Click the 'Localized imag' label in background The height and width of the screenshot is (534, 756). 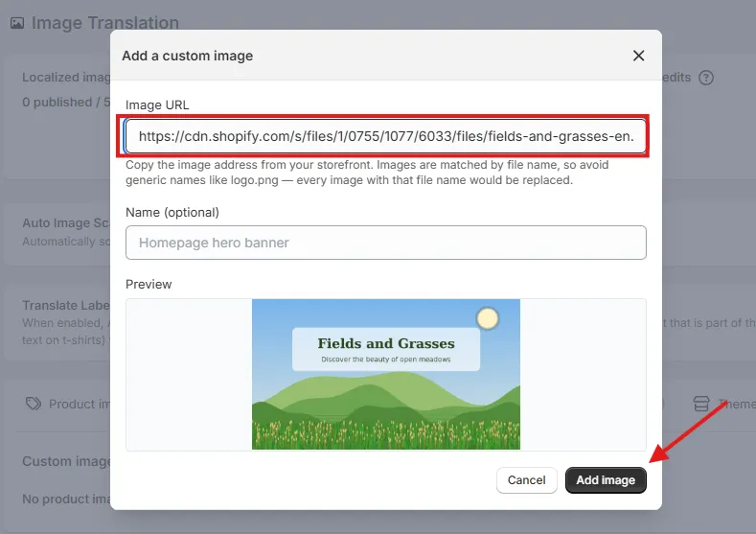(x=66, y=78)
